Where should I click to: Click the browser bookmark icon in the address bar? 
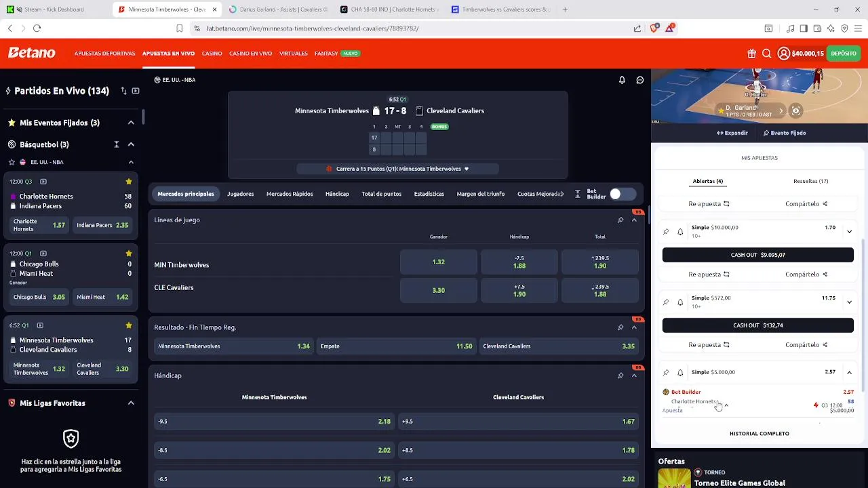pyautogui.click(x=179, y=28)
